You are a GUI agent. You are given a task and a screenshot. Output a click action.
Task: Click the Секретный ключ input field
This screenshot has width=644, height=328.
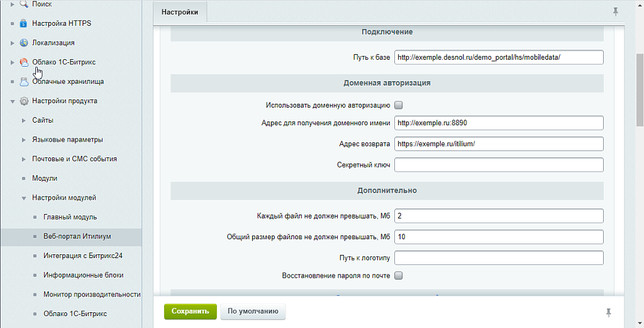499,165
